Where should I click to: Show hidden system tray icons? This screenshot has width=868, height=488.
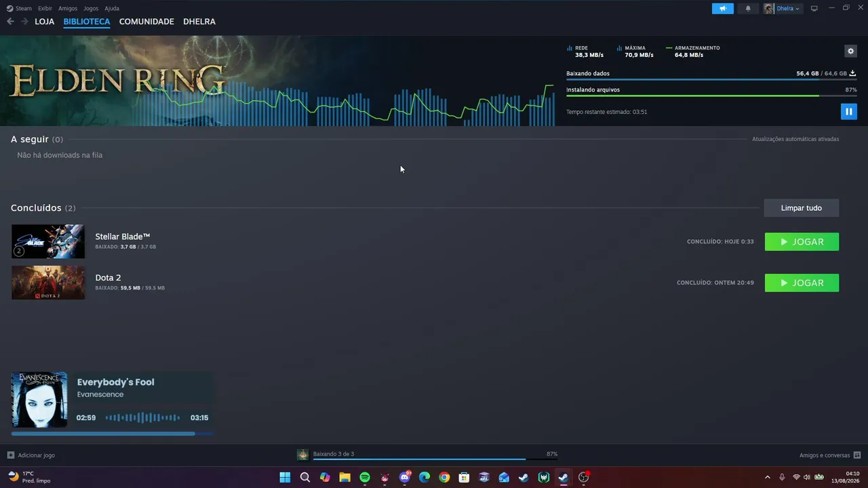pos(768,477)
